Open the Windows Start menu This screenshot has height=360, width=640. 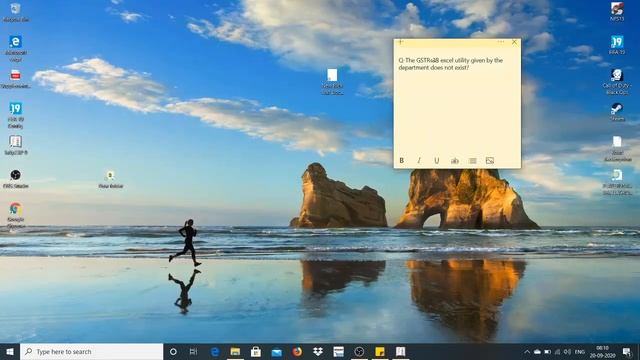coord(10,351)
